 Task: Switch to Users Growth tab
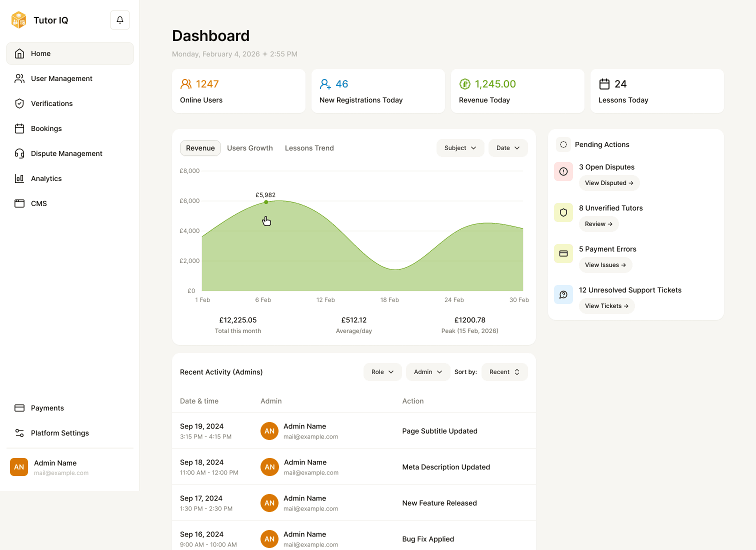(250, 148)
